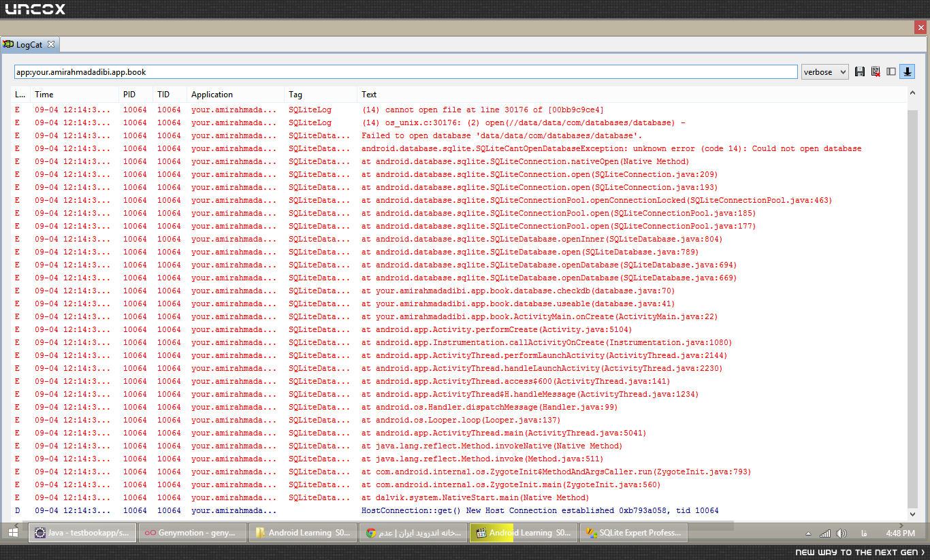Select the blue HostConnection::get() debug row
Screen dimensions: 930x560
click(460, 510)
